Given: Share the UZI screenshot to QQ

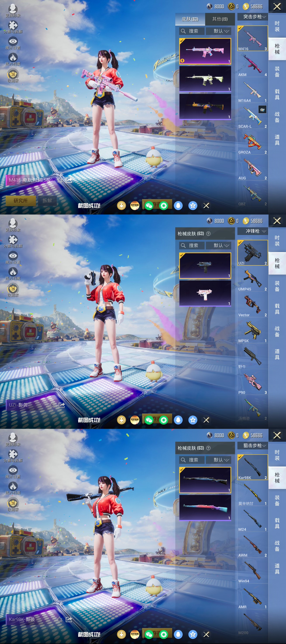Looking at the screenshot, I should [178, 420].
